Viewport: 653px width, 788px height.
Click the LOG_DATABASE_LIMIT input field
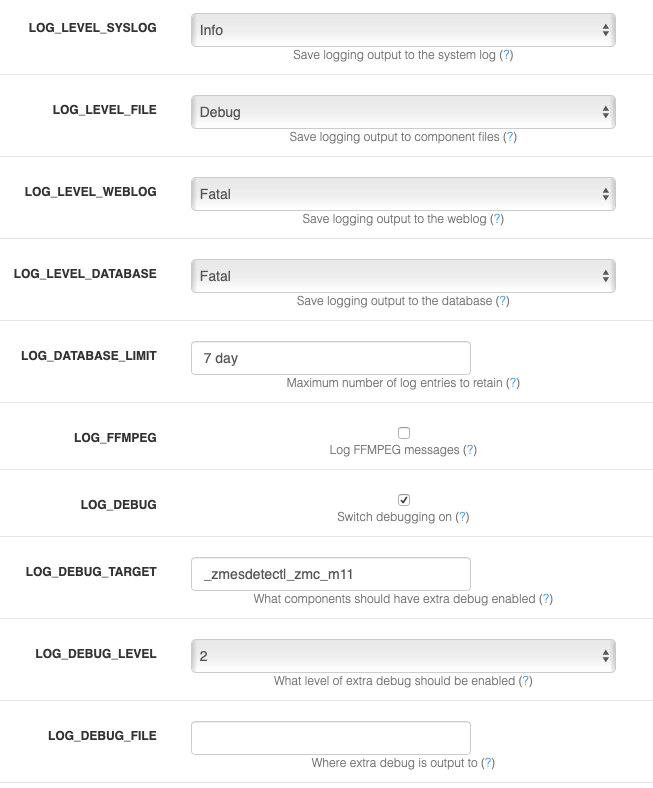tap(331, 358)
